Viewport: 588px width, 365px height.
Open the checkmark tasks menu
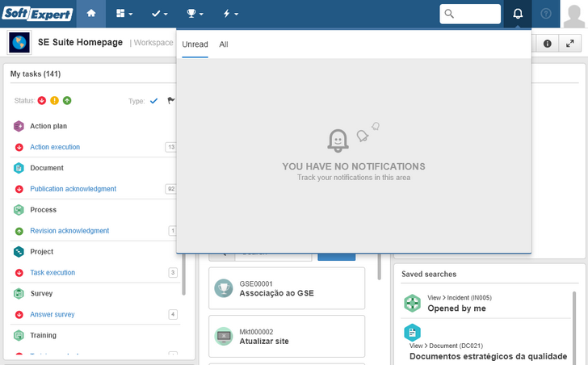click(x=159, y=14)
